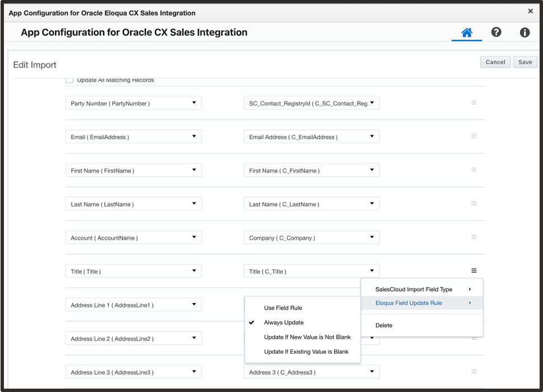Click the home icon in the header

pos(466,32)
